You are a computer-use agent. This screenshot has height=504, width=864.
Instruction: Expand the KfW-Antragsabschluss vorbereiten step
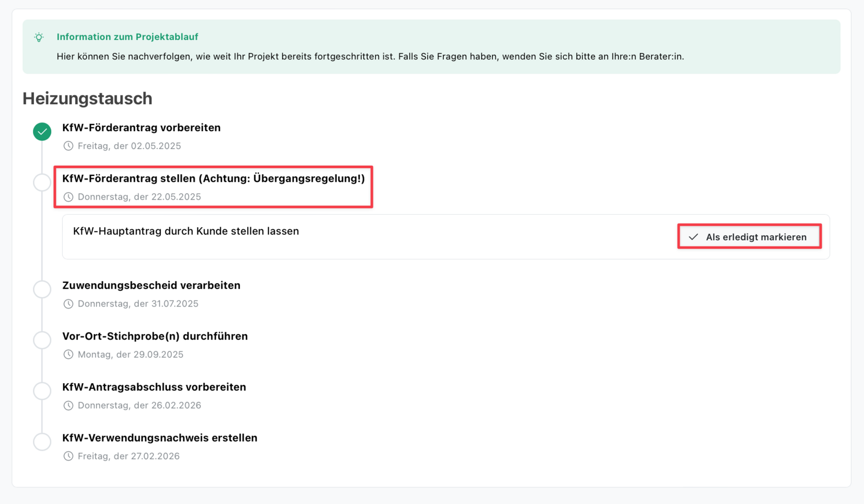pyautogui.click(x=154, y=386)
